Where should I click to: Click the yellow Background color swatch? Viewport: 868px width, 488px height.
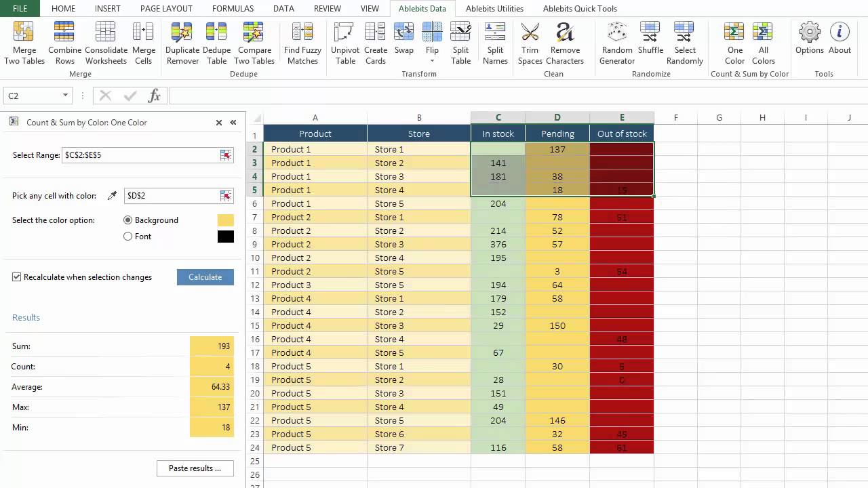click(x=226, y=220)
